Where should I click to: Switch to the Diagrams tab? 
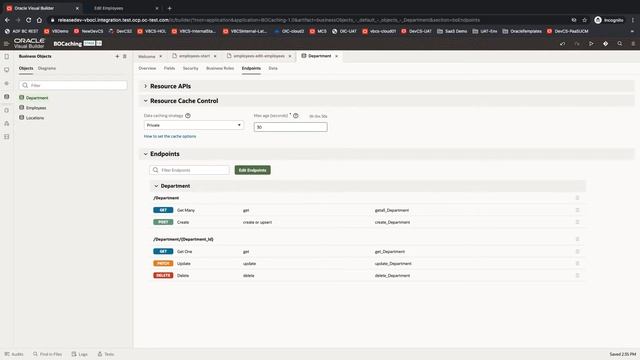(47, 68)
